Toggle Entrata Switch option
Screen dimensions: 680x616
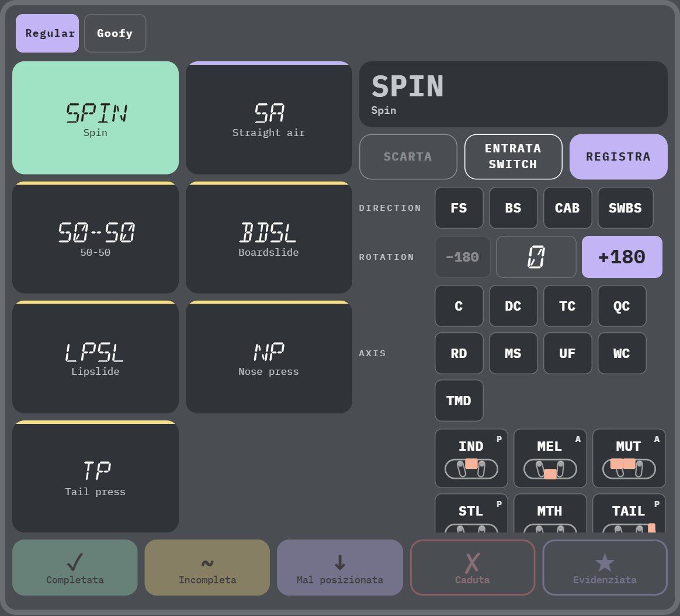tap(513, 156)
